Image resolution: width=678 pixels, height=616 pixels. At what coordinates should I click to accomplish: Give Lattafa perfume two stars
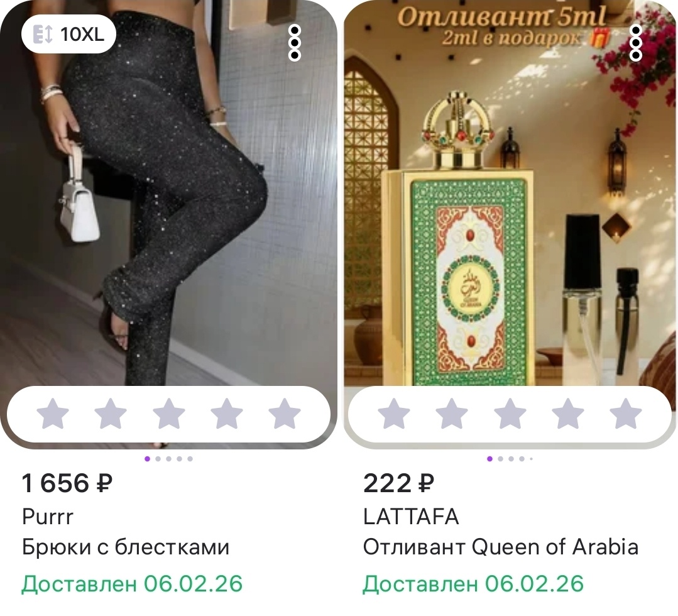click(x=452, y=414)
